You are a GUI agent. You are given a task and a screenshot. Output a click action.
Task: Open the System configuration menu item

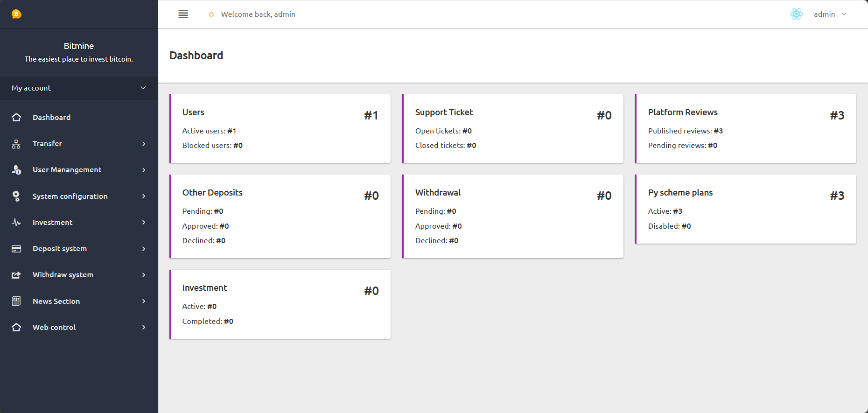click(x=79, y=196)
